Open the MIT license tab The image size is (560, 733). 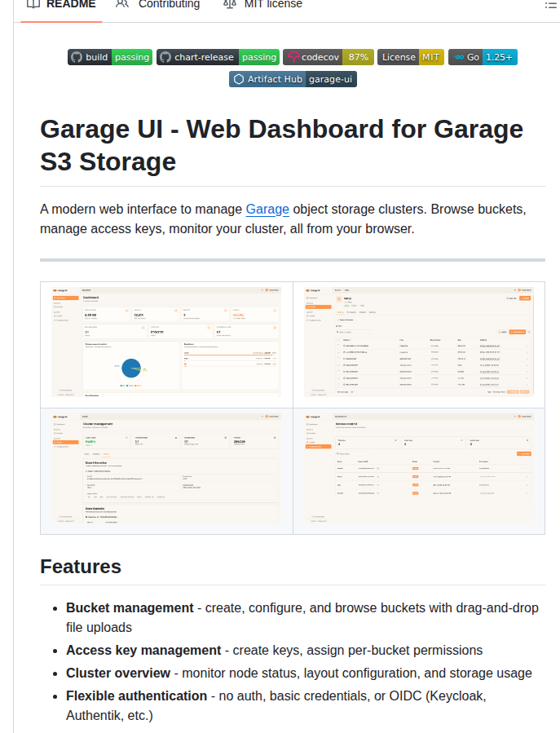262,5
